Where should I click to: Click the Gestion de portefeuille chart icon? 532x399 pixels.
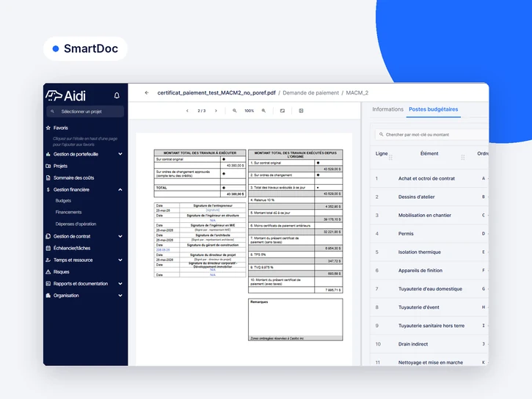pyautogui.click(x=48, y=154)
